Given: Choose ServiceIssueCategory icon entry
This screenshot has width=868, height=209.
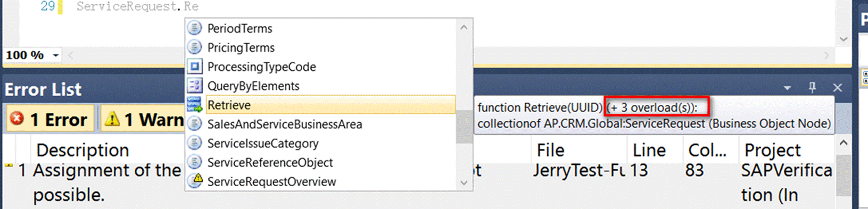Looking at the screenshot, I should [195, 143].
